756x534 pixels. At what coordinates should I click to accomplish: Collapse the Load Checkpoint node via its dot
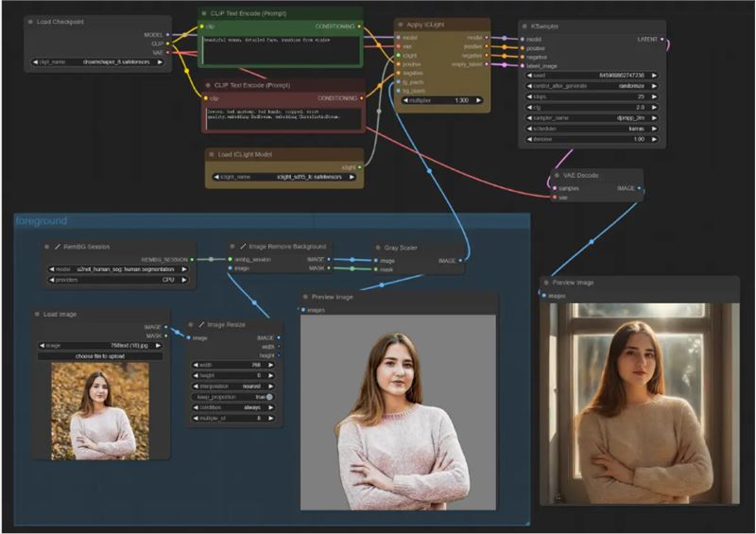pos(30,22)
